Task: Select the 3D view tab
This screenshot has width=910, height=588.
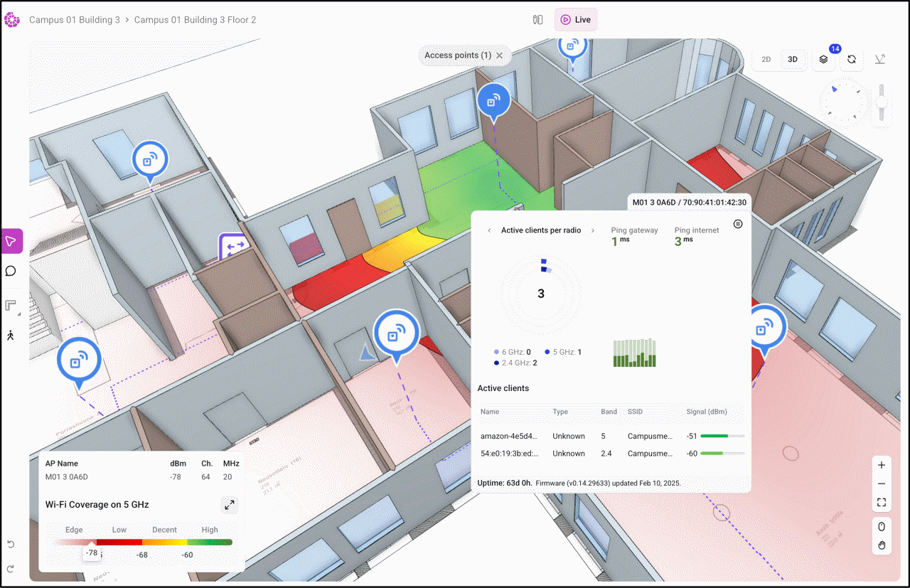Action: point(792,60)
